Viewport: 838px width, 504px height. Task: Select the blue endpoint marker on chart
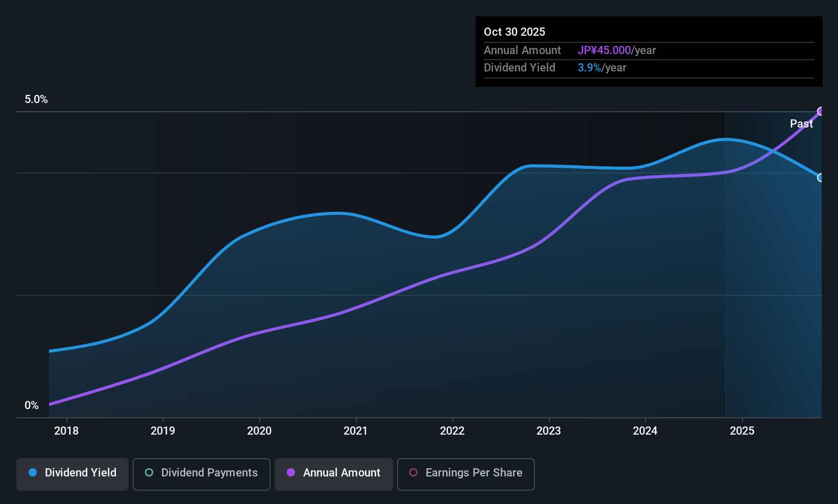click(x=821, y=178)
